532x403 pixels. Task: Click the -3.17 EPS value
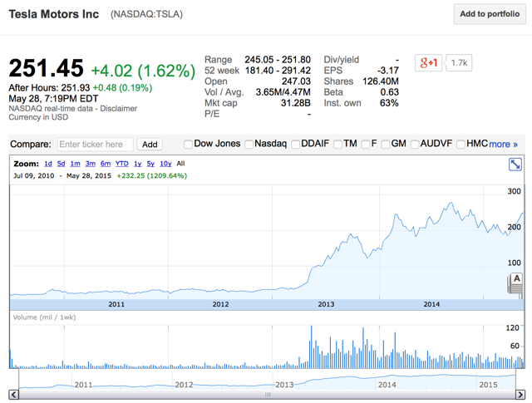click(x=388, y=71)
